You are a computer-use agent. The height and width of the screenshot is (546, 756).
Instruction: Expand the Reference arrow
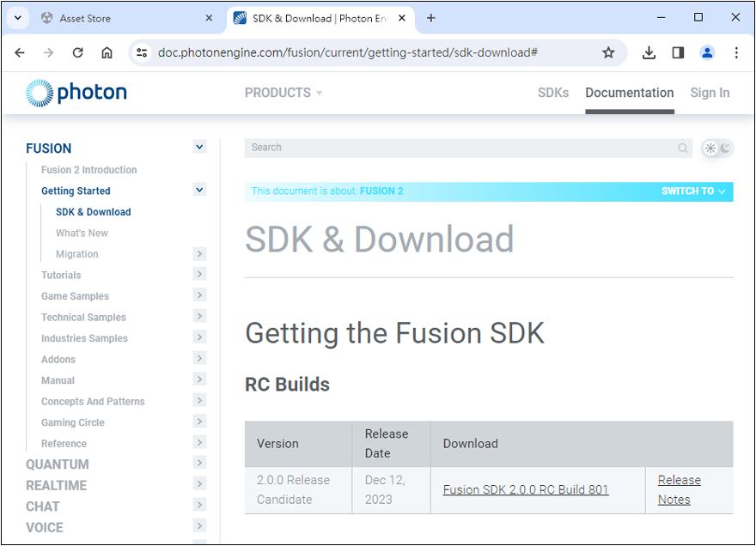199,442
